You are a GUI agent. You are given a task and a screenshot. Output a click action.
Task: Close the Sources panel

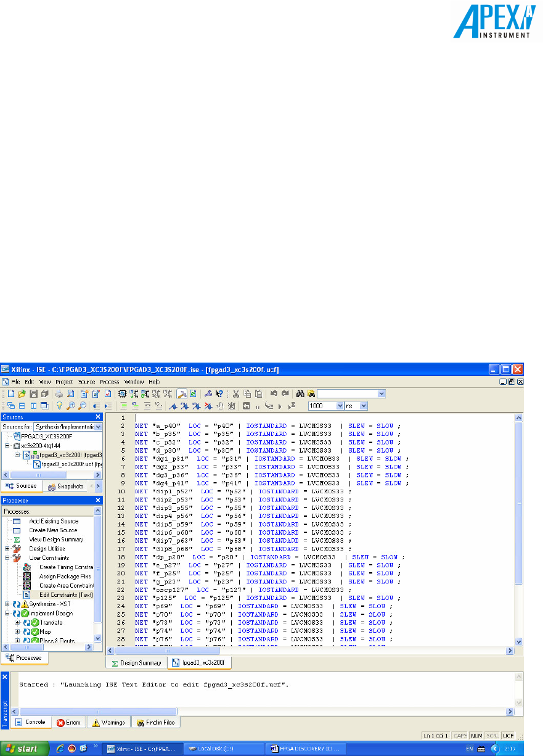tap(98, 417)
